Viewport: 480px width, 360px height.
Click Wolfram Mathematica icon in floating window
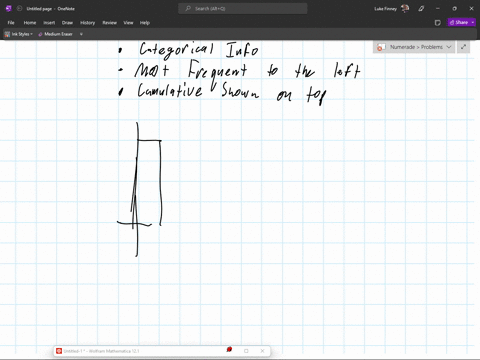(x=59, y=351)
